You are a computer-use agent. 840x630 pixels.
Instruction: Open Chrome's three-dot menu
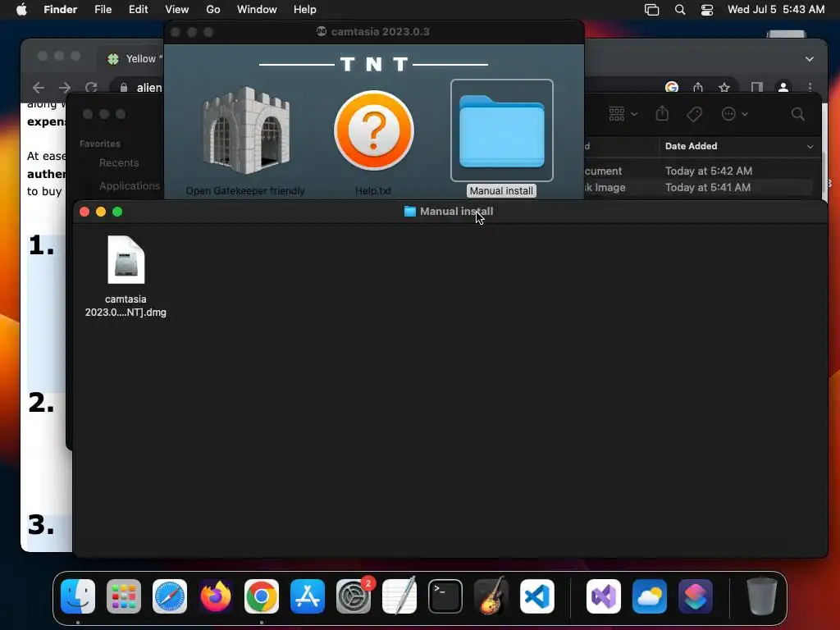tap(810, 87)
